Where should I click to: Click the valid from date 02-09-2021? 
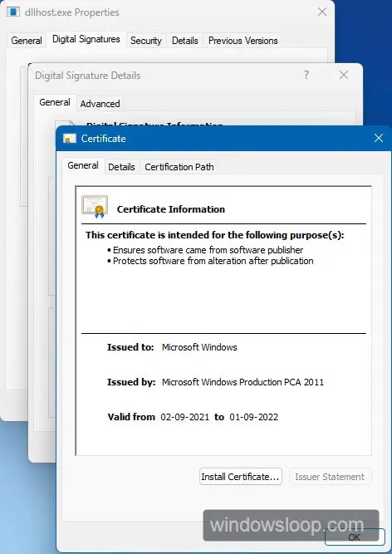[185, 417]
